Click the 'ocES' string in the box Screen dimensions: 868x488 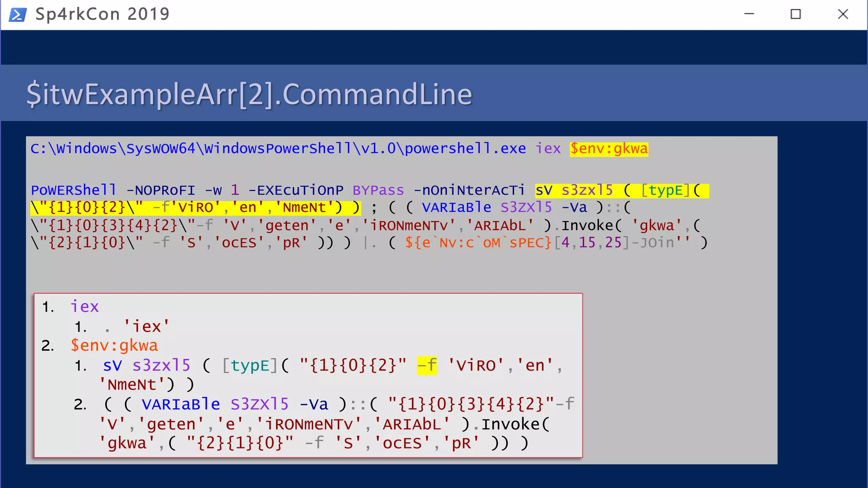coord(402,443)
